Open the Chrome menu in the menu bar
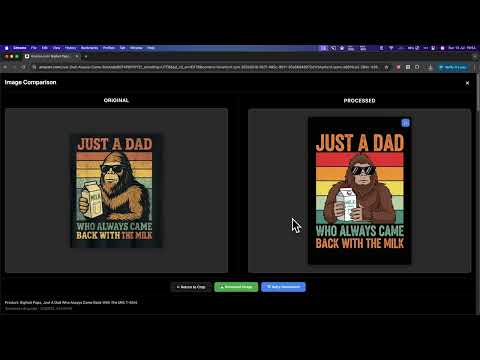 (20, 48)
